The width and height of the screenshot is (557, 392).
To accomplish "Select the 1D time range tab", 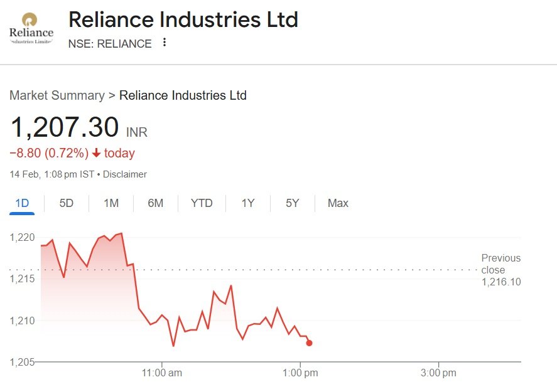I will pos(22,203).
